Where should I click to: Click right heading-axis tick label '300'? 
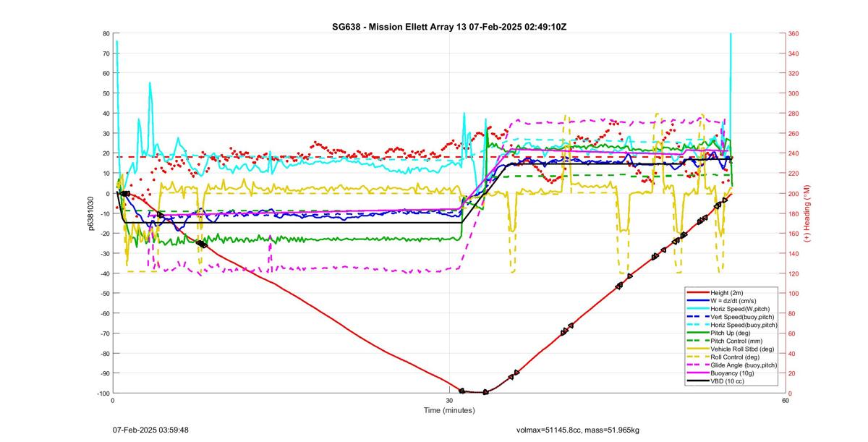(x=794, y=93)
